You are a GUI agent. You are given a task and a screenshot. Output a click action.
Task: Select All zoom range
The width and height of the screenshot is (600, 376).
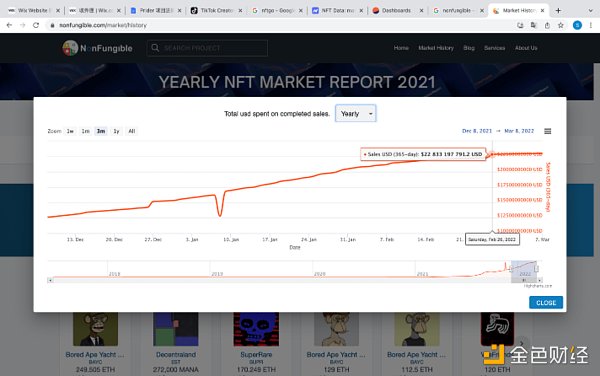point(132,131)
